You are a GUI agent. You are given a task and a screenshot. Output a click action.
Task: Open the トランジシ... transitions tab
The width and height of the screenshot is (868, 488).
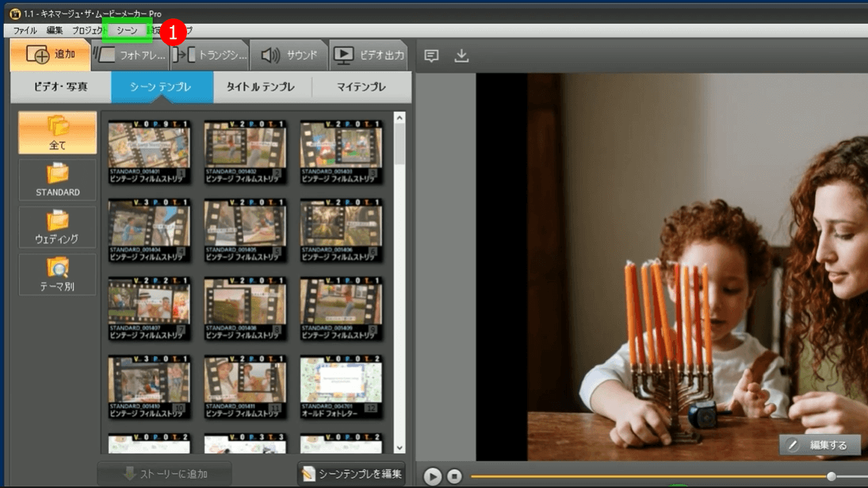pos(210,56)
